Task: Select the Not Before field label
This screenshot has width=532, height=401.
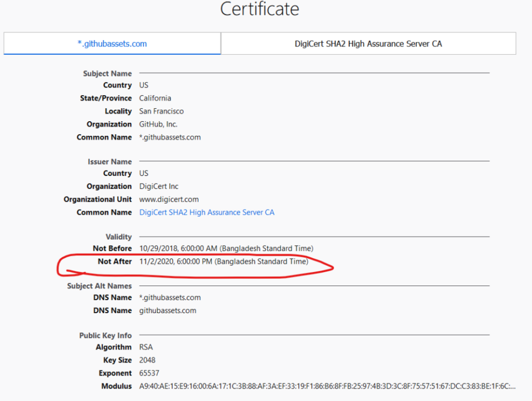Action: click(x=112, y=249)
